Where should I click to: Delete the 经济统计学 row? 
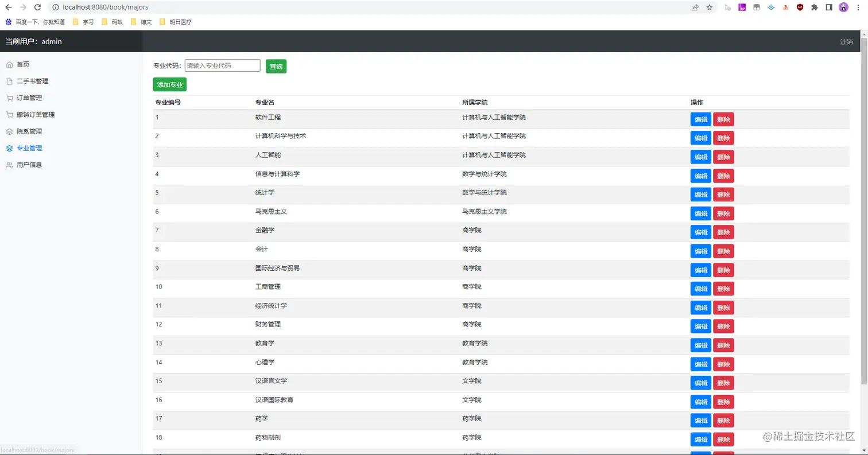click(723, 308)
